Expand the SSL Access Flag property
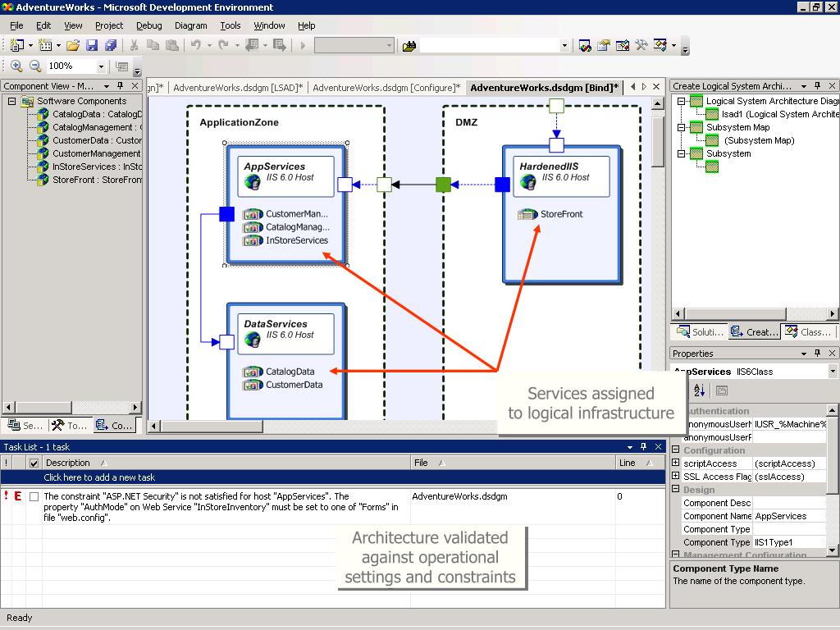 pyautogui.click(x=676, y=476)
